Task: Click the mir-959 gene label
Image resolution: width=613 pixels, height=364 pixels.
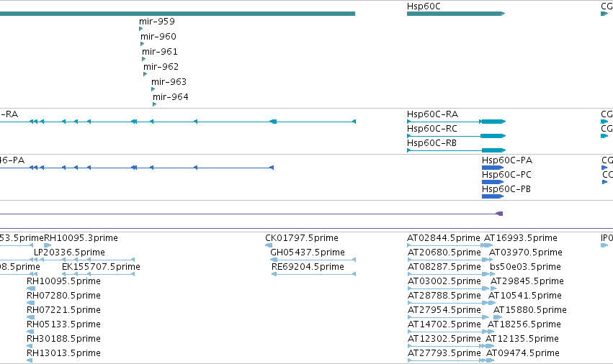Action: [157, 22]
